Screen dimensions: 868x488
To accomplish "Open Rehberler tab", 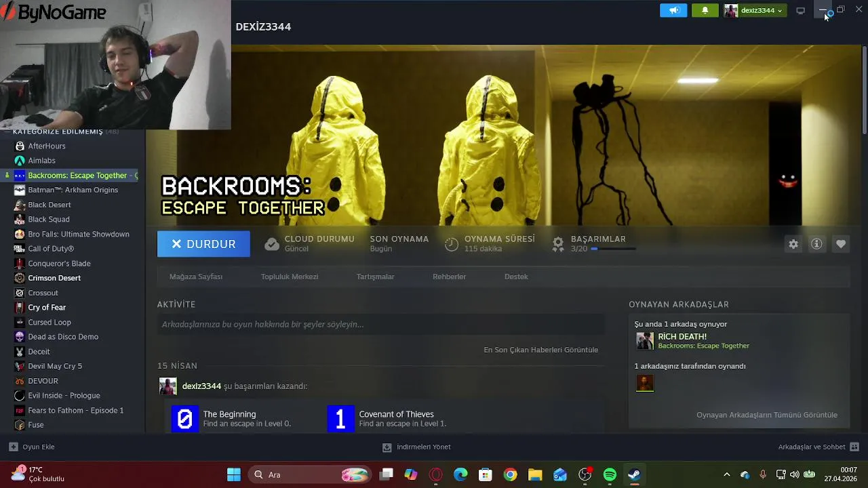I will 449,277.
